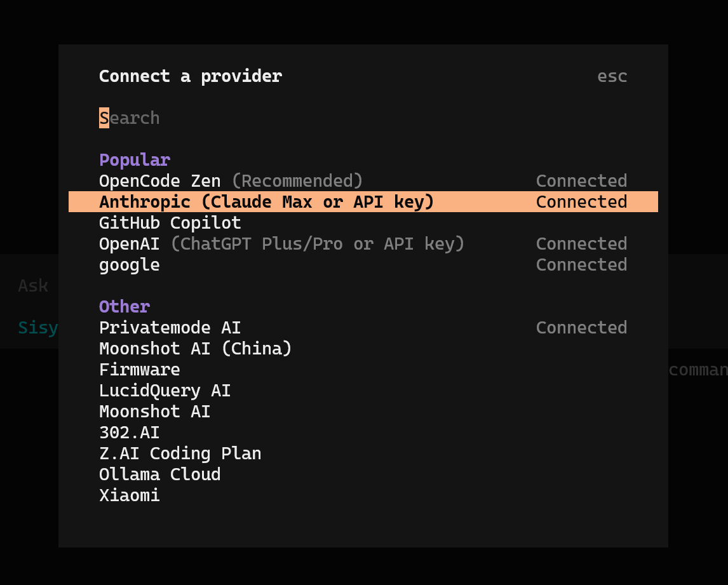Select the google provider entry
This screenshot has width=728, height=585.
click(x=363, y=265)
